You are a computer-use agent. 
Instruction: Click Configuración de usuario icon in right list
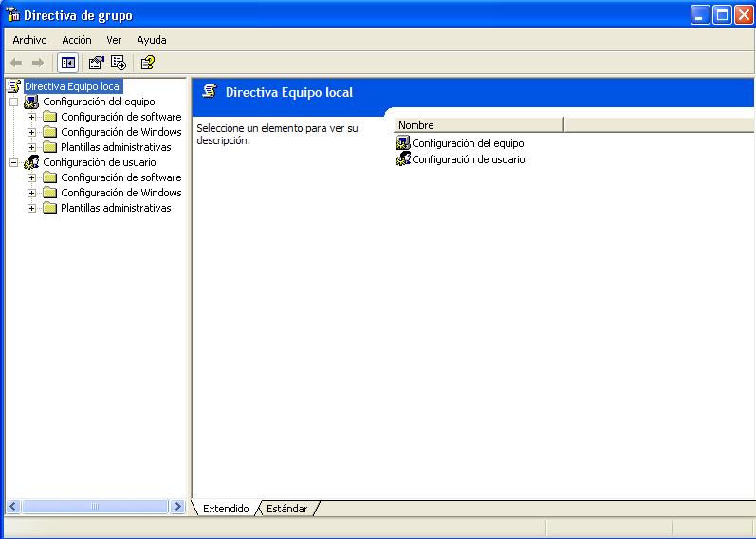[403, 158]
